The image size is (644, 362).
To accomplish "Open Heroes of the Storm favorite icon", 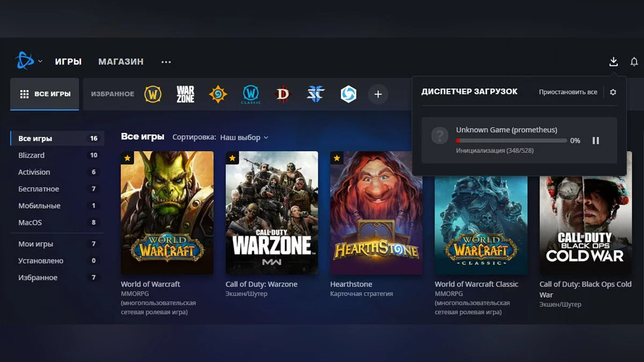I will (348, 94).
